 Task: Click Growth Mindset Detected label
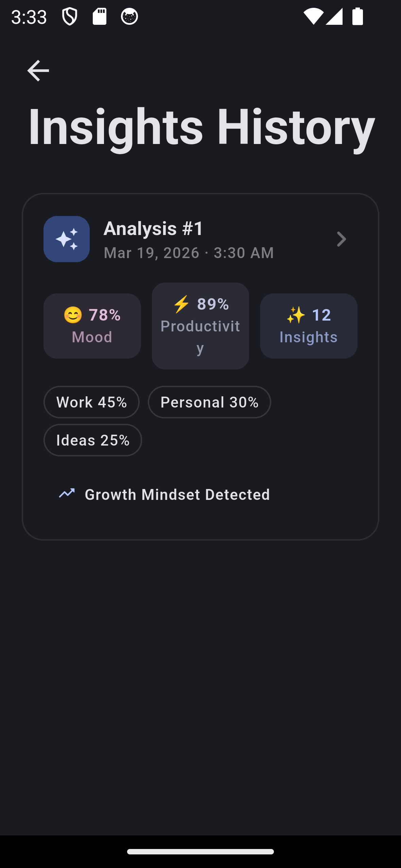tap(177, 494)
